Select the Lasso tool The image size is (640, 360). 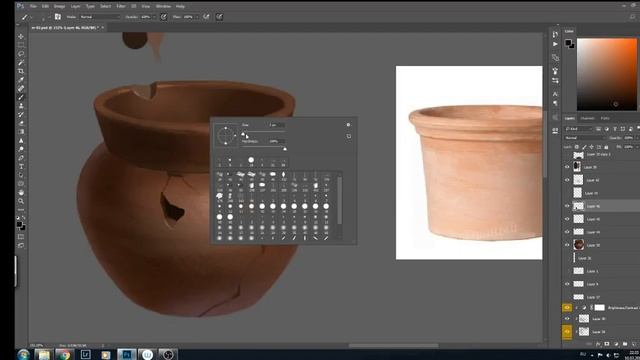[x=21, y=54]
